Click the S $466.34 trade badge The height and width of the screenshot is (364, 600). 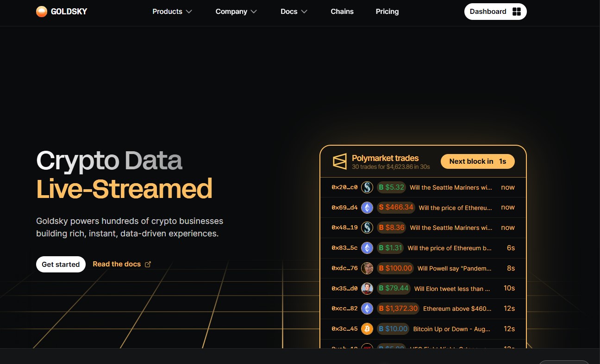click(396, 207)
